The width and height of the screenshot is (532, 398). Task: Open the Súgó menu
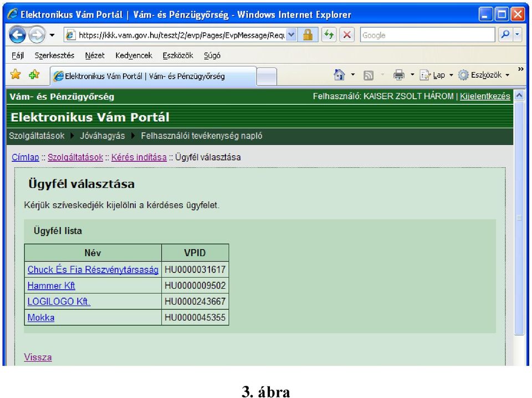point(212,55)
